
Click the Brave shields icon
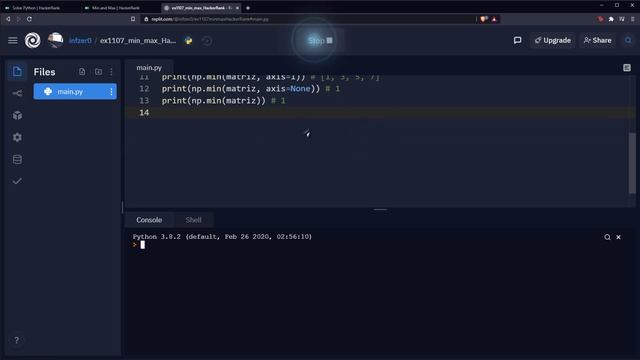coord(484,19)
